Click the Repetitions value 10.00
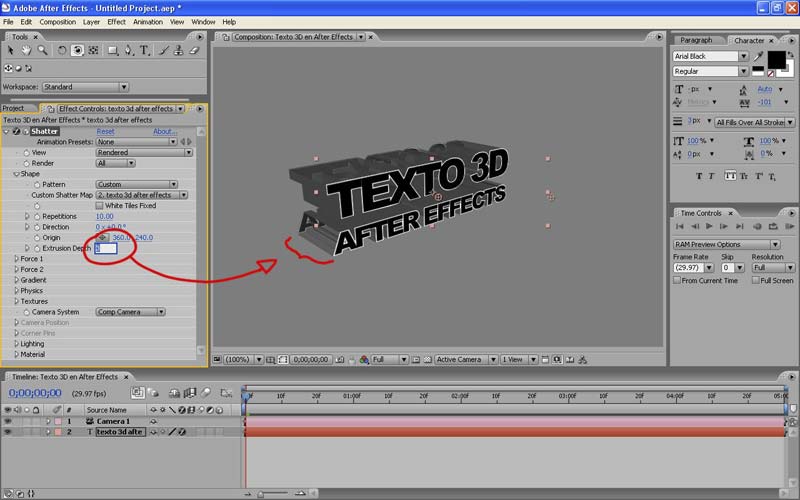Screen dimensions: 800x500 point(105,216)
